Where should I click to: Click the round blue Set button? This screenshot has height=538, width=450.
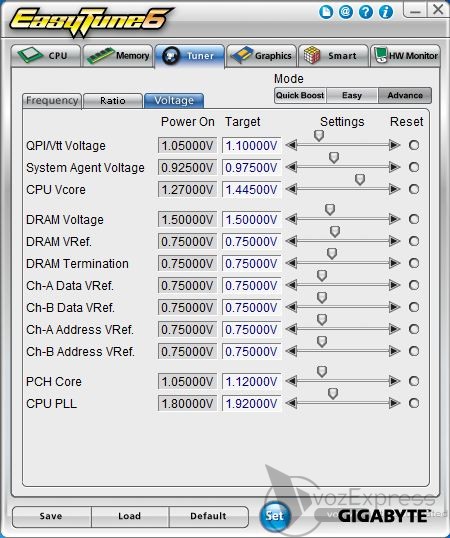(x=274, y=516)
